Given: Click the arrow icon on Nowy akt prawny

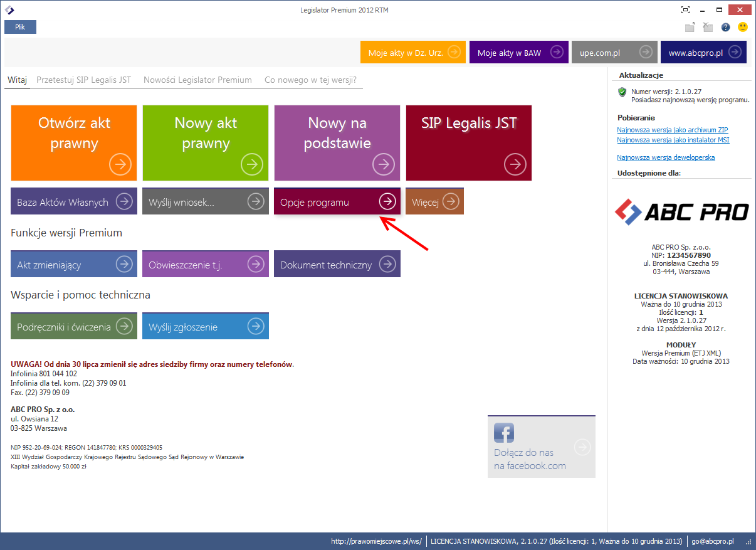Looking at the screenshot, I should [252, 164].
